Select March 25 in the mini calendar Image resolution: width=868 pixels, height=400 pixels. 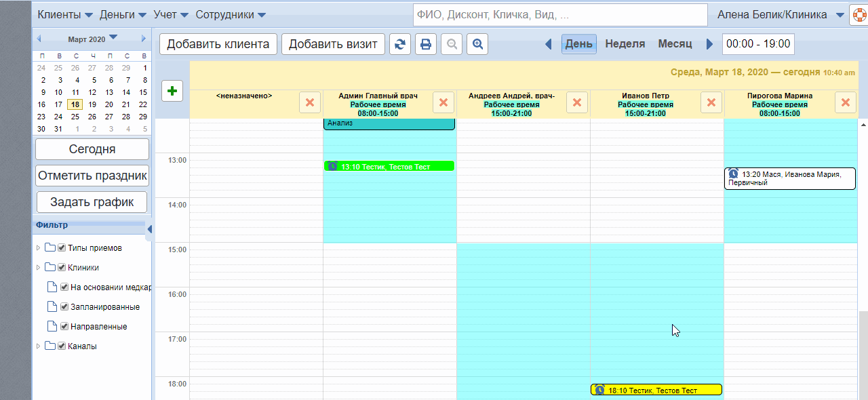coord(75,117)
